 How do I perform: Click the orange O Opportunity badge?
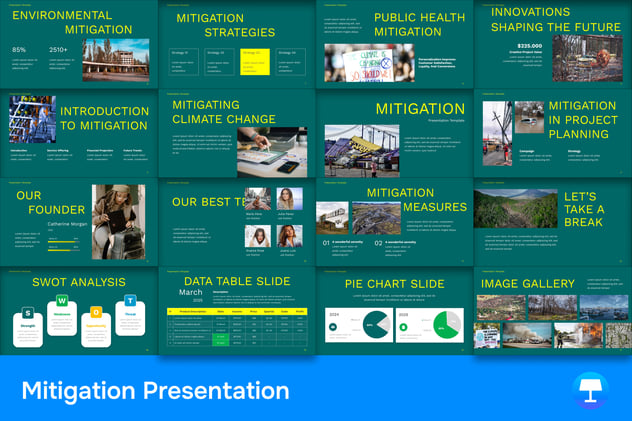tap(96, 312)
